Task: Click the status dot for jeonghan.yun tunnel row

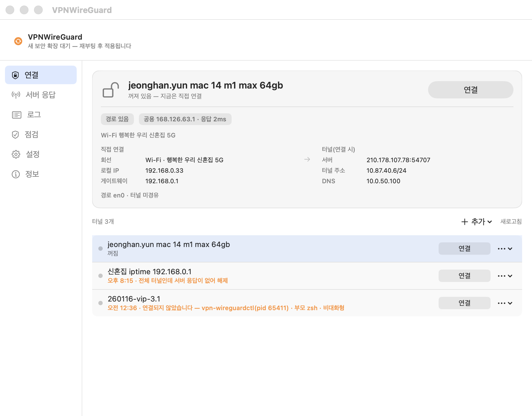Action: (101, 249)
